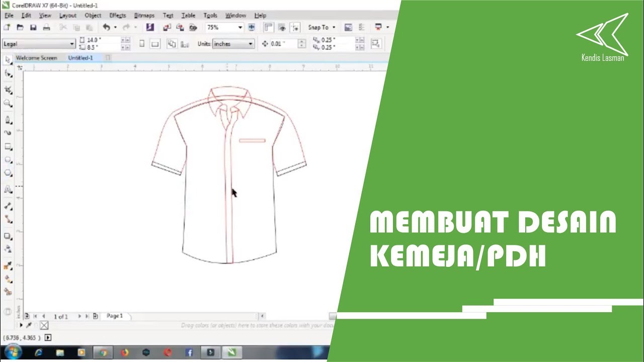Viewport: 644px width, 362px height.
Task: Toggle Show Rulers button
Action: 269,27
